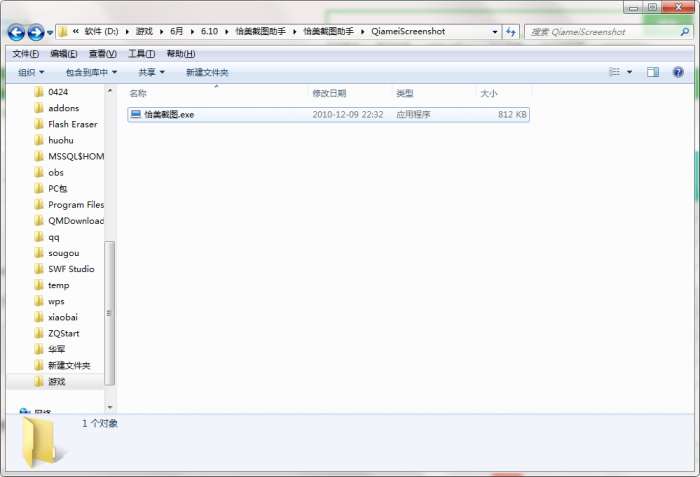Select the 怡美截图.exe file

tap(328, 114)
